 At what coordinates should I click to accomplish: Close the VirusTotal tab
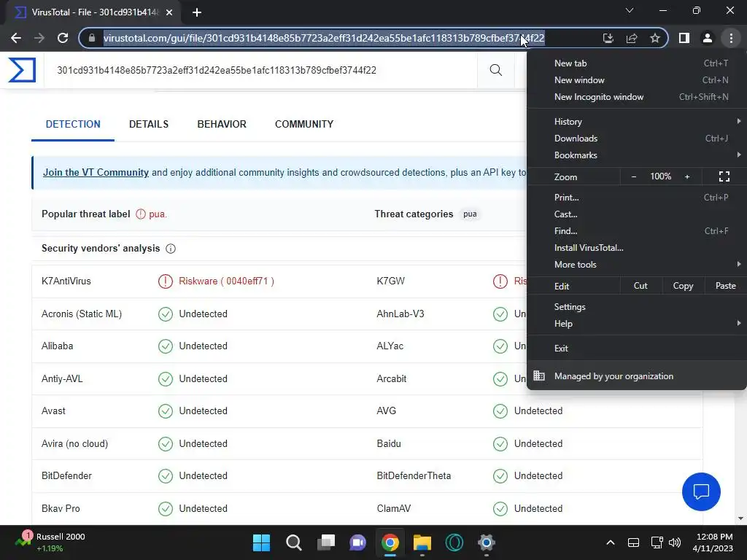pos(169,12)
